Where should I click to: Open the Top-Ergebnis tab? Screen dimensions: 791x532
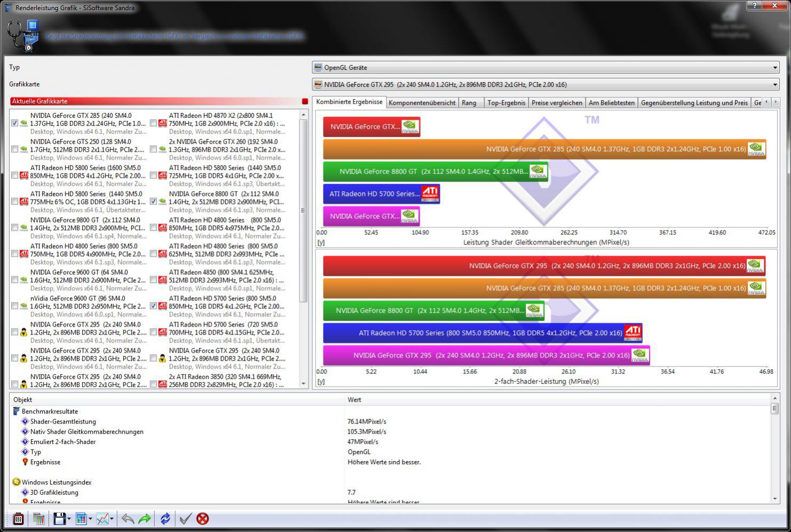pyautogui.click(x=506, y=102)
